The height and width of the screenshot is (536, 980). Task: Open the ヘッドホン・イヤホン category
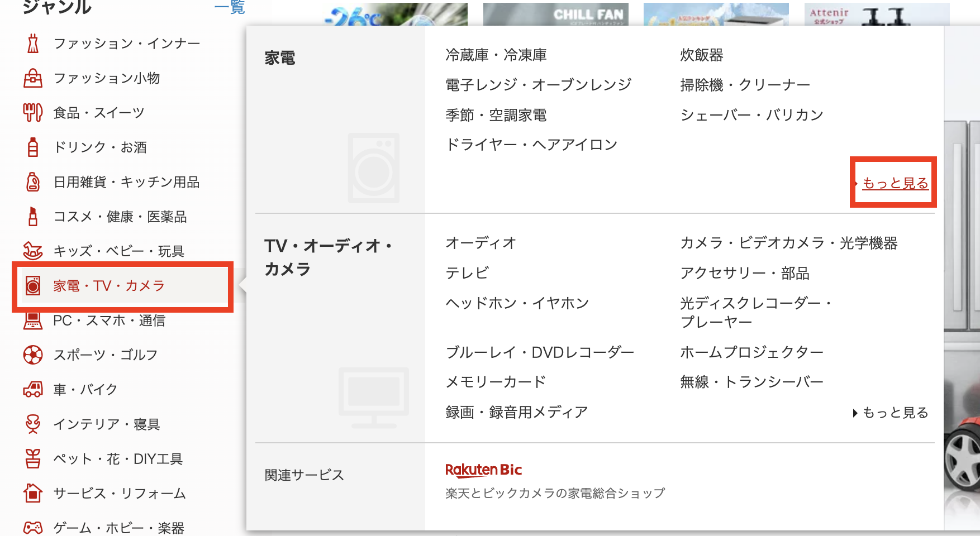tap(517, 303)
